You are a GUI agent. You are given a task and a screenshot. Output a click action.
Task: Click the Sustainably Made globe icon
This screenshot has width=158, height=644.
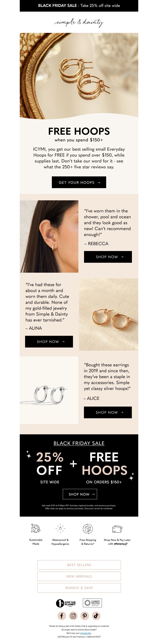tap(36, 528)
